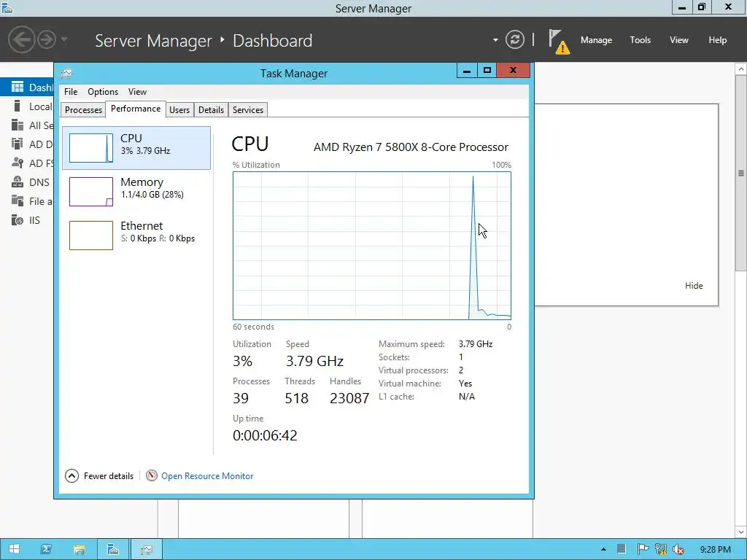Select Local Server icon in sidebar

pyautogui.click(x=18, y=106)
